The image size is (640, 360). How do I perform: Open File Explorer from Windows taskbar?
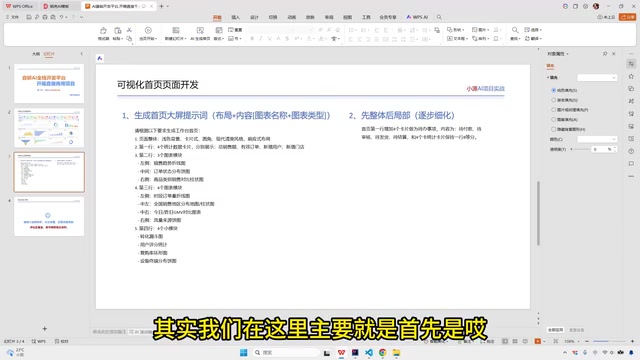click(396, 353)
